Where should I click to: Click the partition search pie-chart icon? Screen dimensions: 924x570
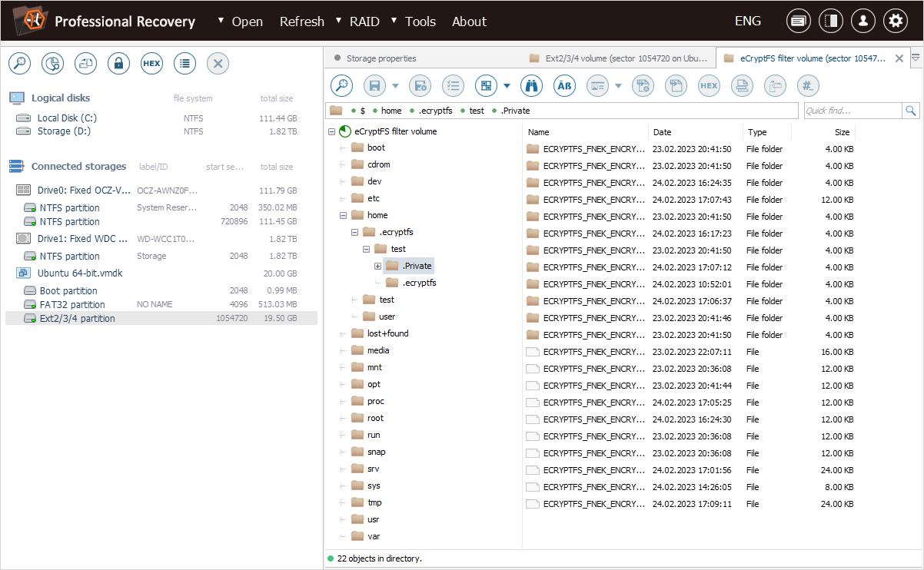52,64
